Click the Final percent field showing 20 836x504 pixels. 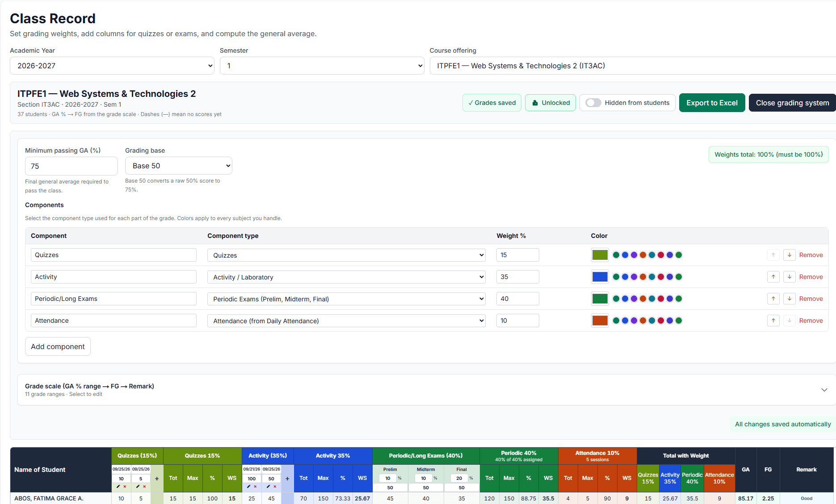tap(459, 478)
